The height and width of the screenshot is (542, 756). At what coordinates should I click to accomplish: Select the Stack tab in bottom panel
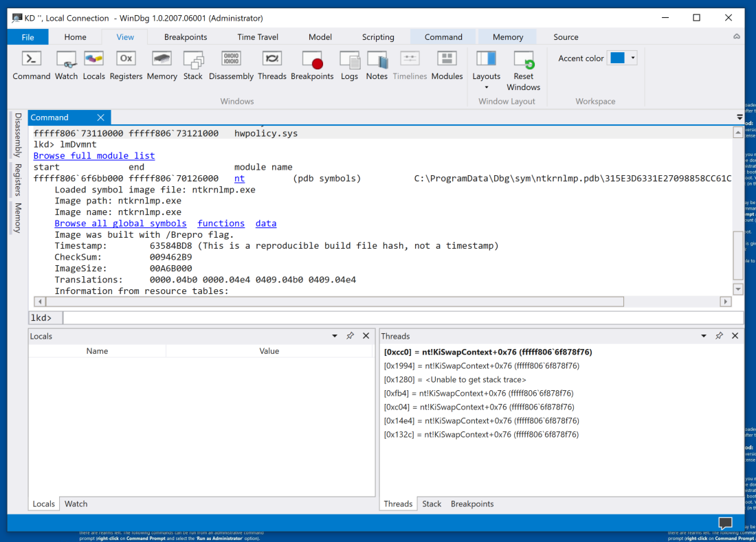tap(432, 504)
